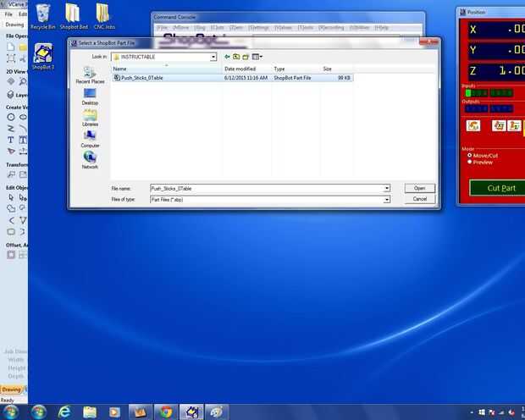525x420 pixels.
Task: Click the new file icon in VCarve
Action: [x=11, y=47]
